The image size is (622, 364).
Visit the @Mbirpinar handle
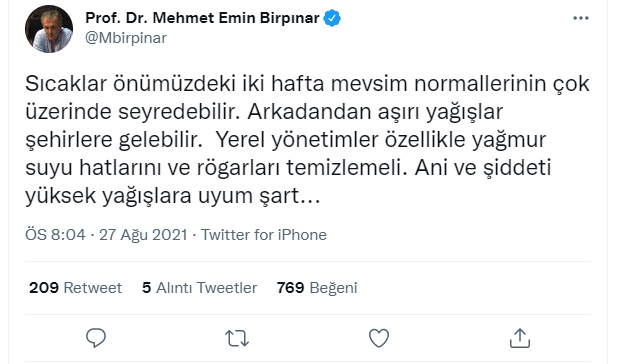126,38
